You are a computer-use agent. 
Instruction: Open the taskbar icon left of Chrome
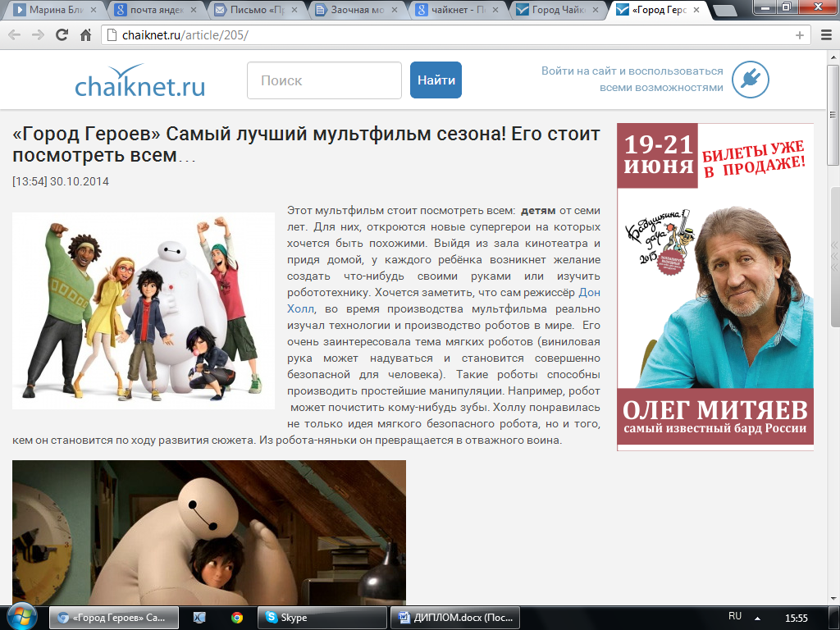click(x=199, y=618)
